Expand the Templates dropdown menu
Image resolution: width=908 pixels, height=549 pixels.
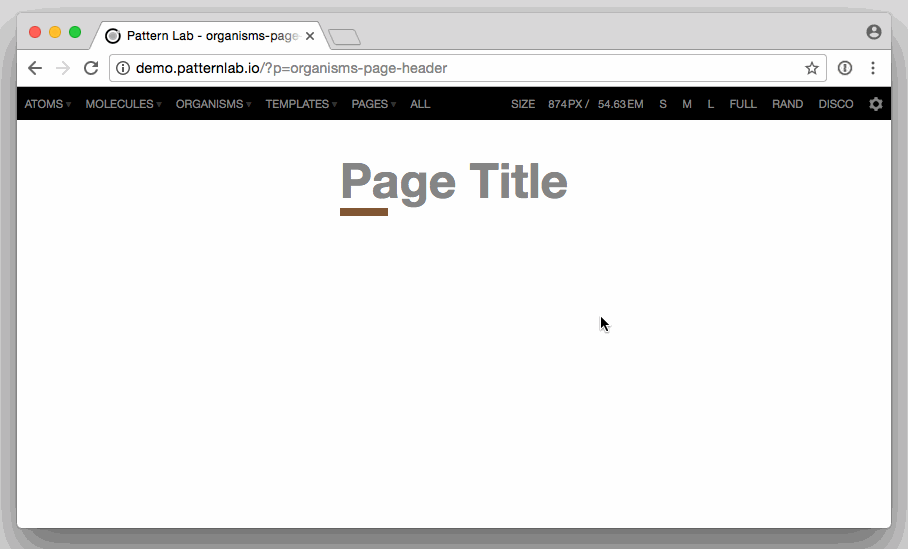pyautogui.click(x=301, y=104)
